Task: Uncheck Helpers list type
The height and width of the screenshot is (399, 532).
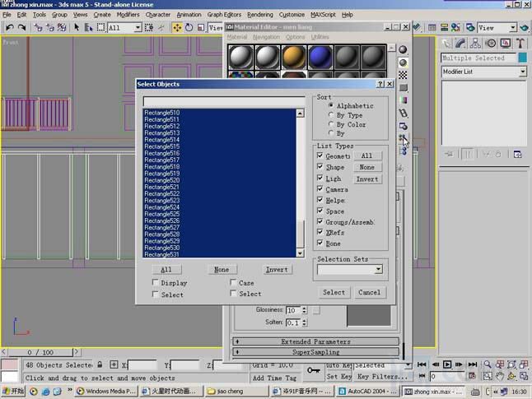Action: point(320,200)
